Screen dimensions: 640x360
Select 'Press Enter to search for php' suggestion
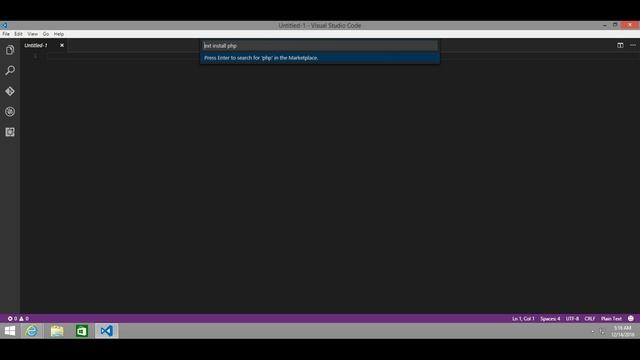[320, 58]
